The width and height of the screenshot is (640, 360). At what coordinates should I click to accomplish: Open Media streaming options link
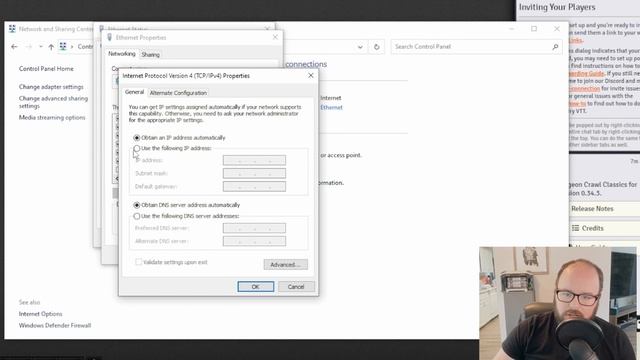pyautogui.click(x=52, y=118)
